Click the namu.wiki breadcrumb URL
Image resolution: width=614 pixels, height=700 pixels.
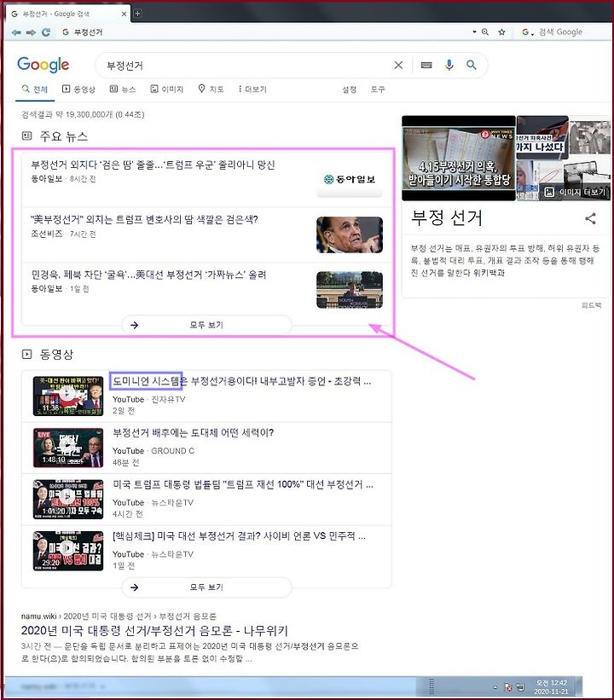coord(119,616)
